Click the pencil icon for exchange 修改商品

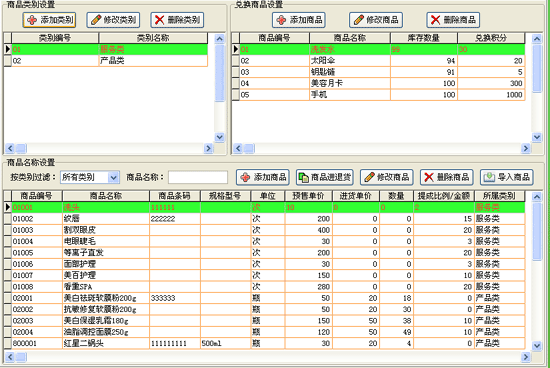[x=358, y=20]
